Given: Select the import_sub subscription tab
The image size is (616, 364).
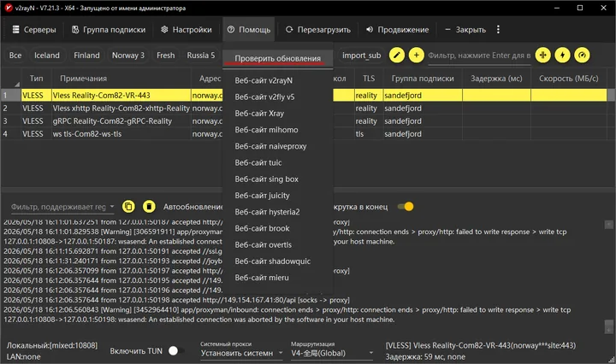Looking at the screenshot, I should (x=361, y=56).
